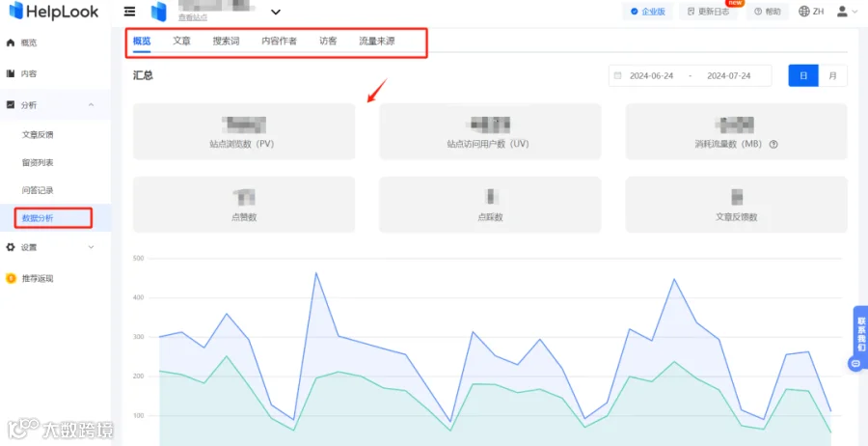Screen dimensions: 868x446
Task: Click the gear icon beside 设置
Action: click(x=10, y=248)
